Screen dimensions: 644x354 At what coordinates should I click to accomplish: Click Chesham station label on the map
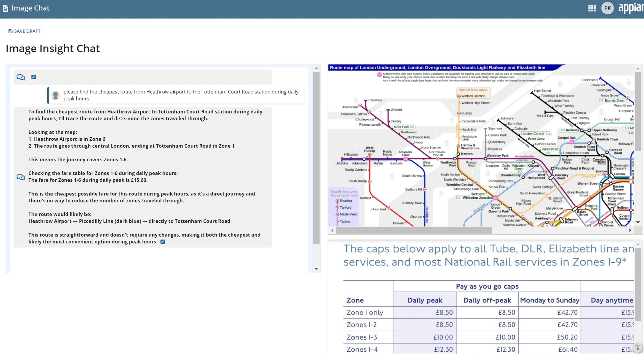tap(375, 100)
